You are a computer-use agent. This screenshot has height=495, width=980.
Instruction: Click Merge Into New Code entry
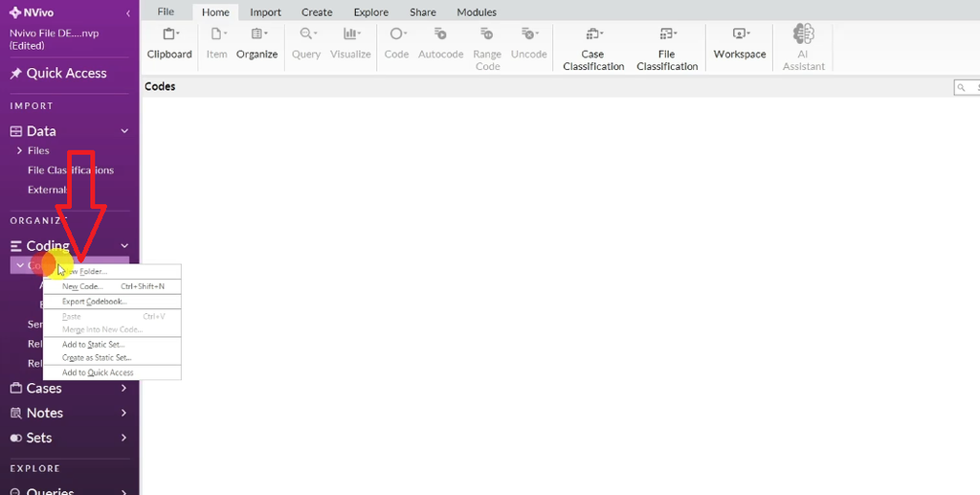[x=113, y=329]
